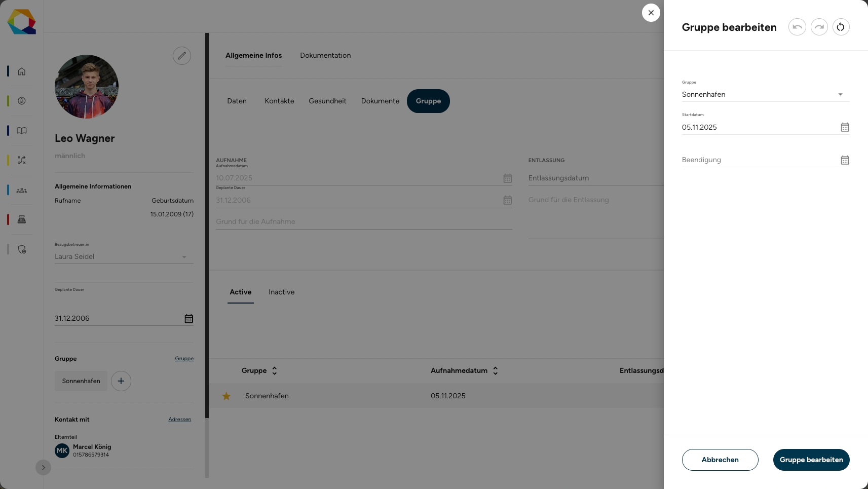Viewport: 868px width, 489px height.
Task: Open the Startdatum calendar picker
Action: tap(845, 127)
